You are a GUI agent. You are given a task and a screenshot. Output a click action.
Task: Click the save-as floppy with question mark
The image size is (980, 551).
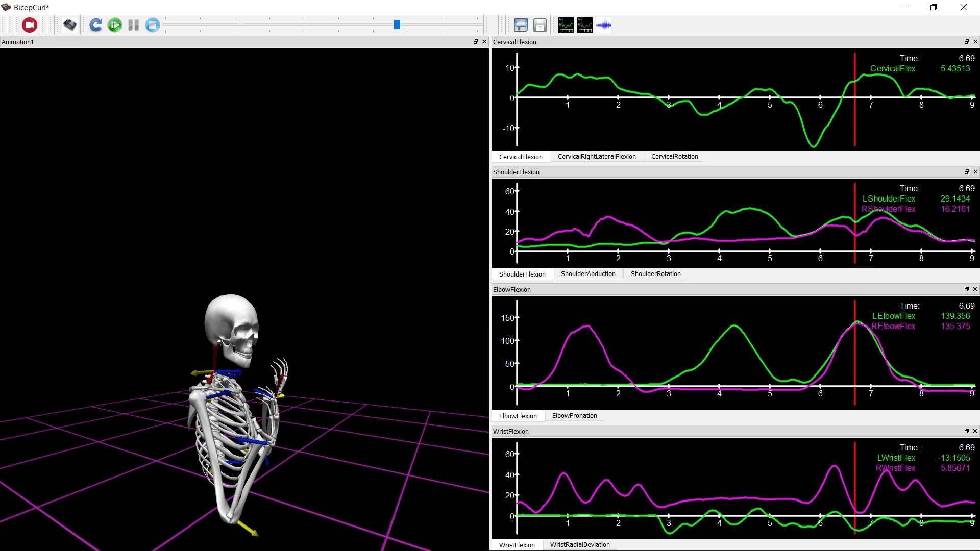pyautogui.click(x=540, y=25)
